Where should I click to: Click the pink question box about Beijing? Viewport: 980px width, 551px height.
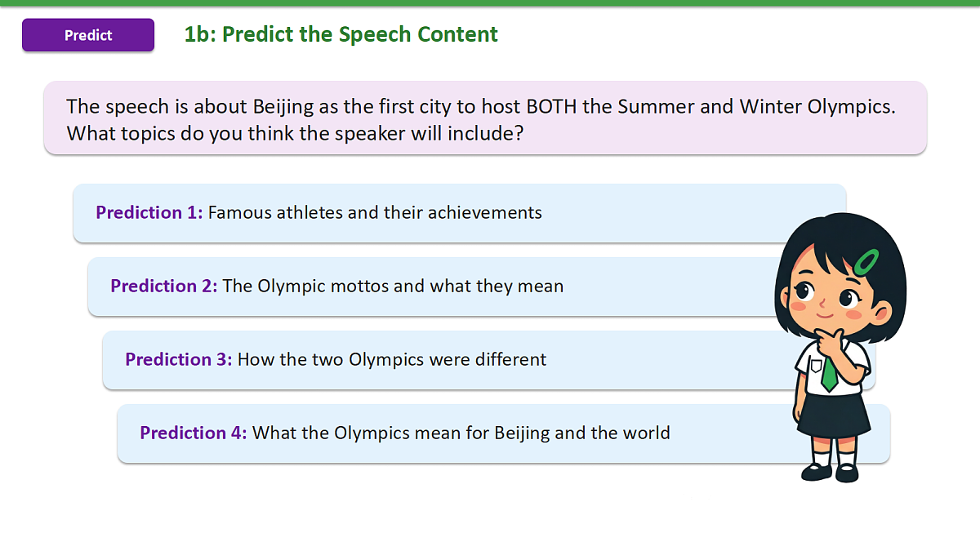point(485,118)
